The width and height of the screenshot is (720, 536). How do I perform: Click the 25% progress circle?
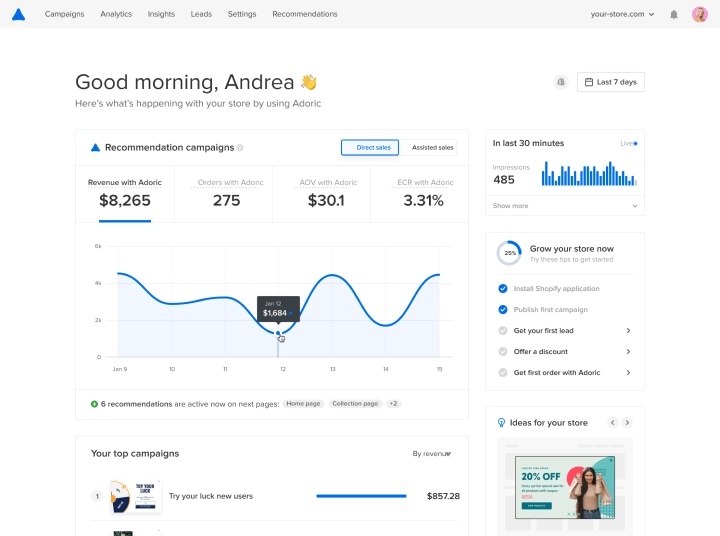click(x=509, y=253)
